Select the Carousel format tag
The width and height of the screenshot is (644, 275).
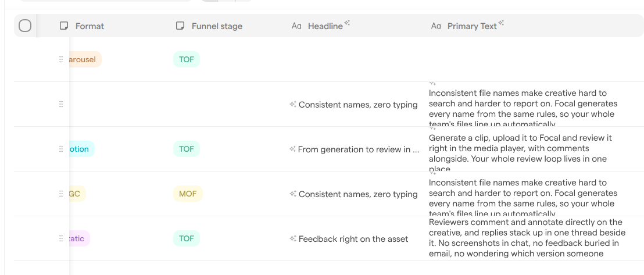85,60
